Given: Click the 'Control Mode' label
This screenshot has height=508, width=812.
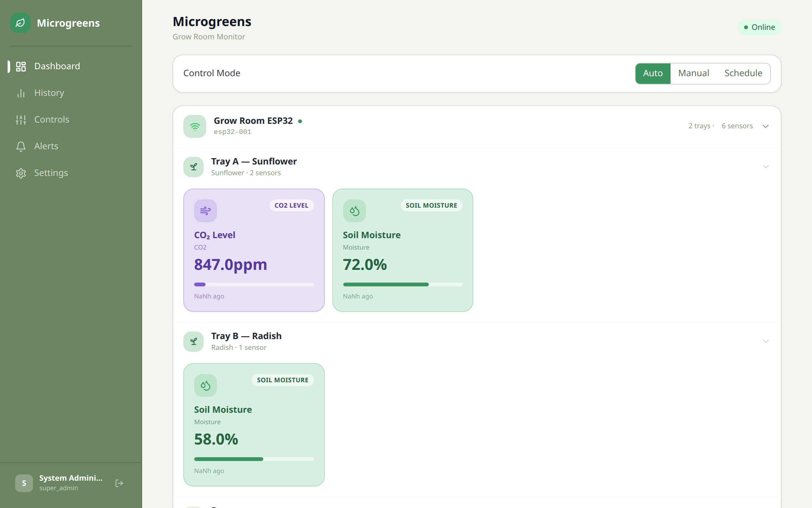Looking at the screenshot, I should click(212, 73).
